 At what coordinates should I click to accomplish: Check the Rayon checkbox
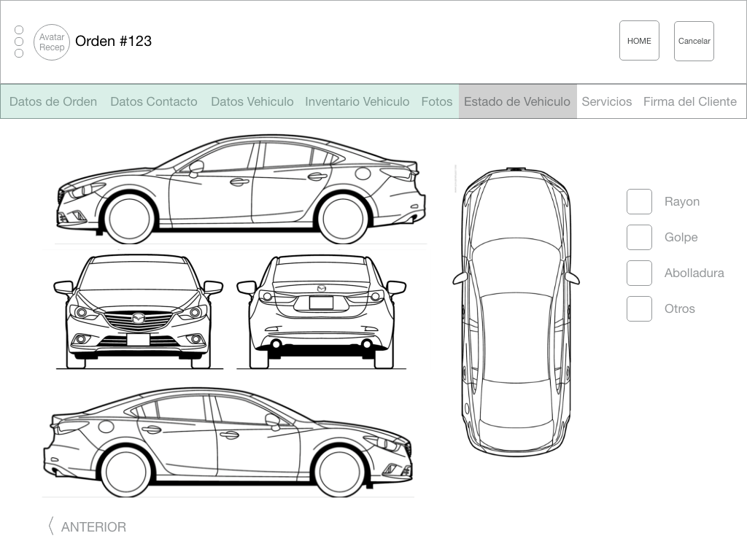(639, 202)
